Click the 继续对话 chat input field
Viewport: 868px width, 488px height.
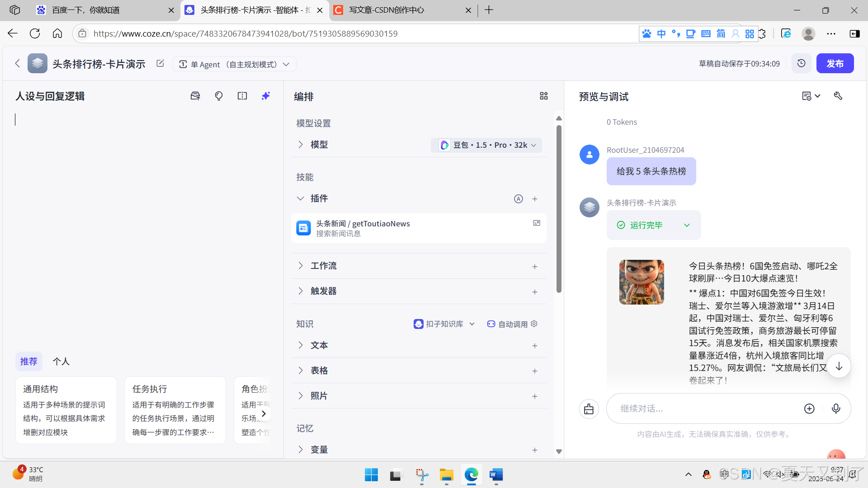[x=705, y=408]
